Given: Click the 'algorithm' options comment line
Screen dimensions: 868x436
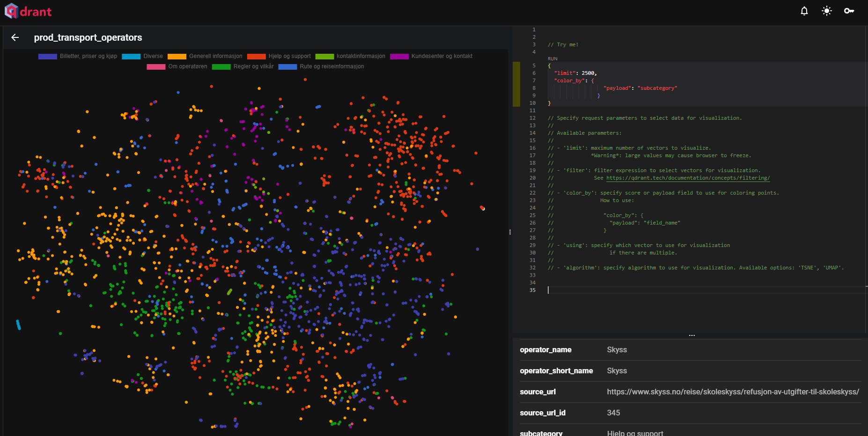Looking at the screenshot, I should coord(696,268).
